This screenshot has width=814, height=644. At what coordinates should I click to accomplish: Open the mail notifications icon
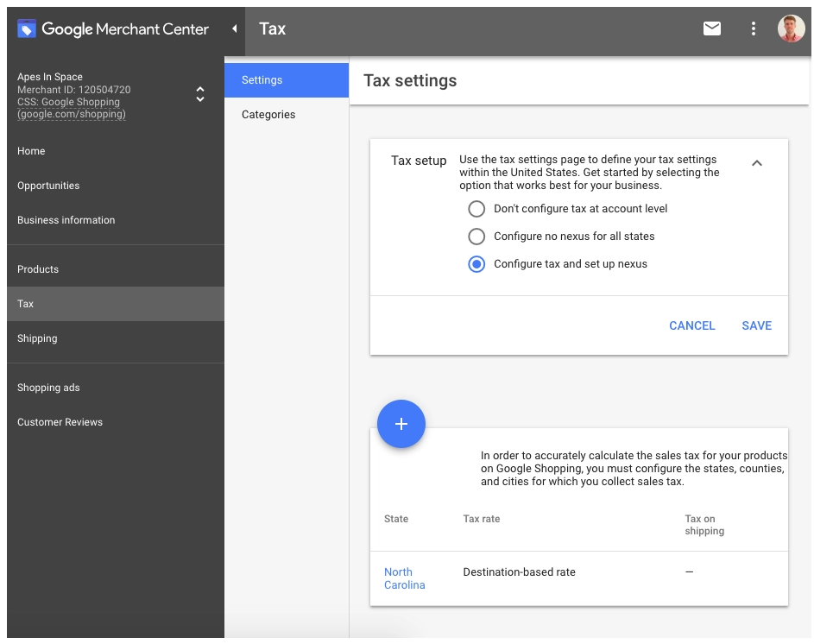712,28
